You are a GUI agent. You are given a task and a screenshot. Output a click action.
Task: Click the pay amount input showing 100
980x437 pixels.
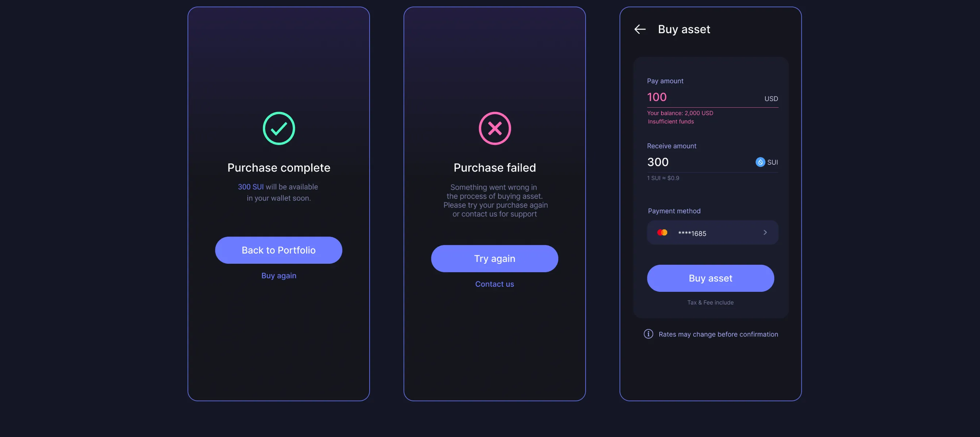pos(657,97)
